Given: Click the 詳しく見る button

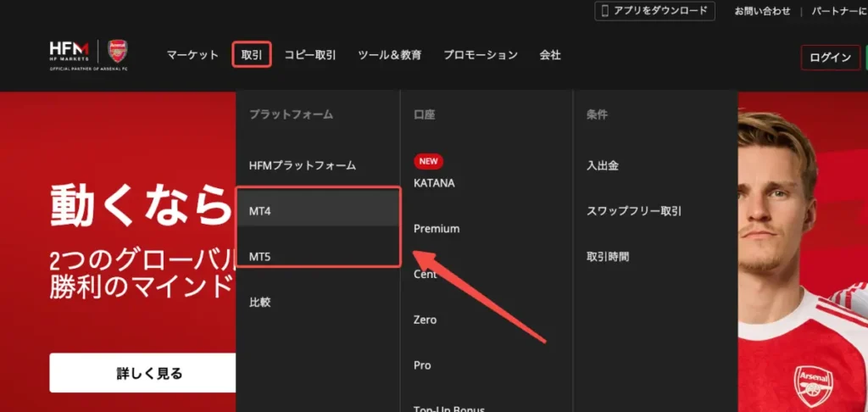Looking at the screenshot, I should coord(142,373).
